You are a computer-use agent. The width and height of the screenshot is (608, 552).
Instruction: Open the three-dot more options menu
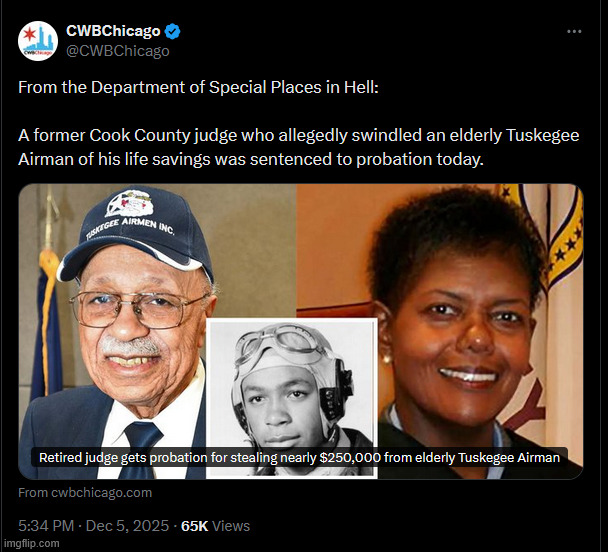click(x=574, y=31)
